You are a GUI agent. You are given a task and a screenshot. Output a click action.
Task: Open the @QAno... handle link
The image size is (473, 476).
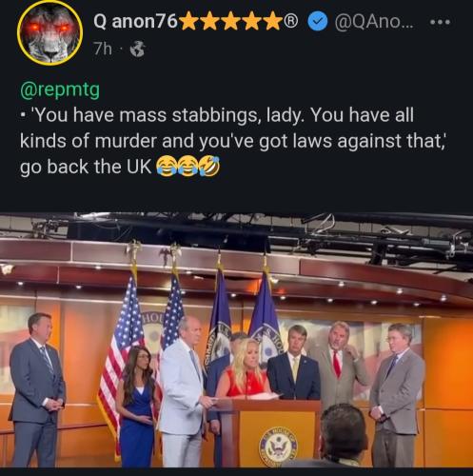(374, 22)
